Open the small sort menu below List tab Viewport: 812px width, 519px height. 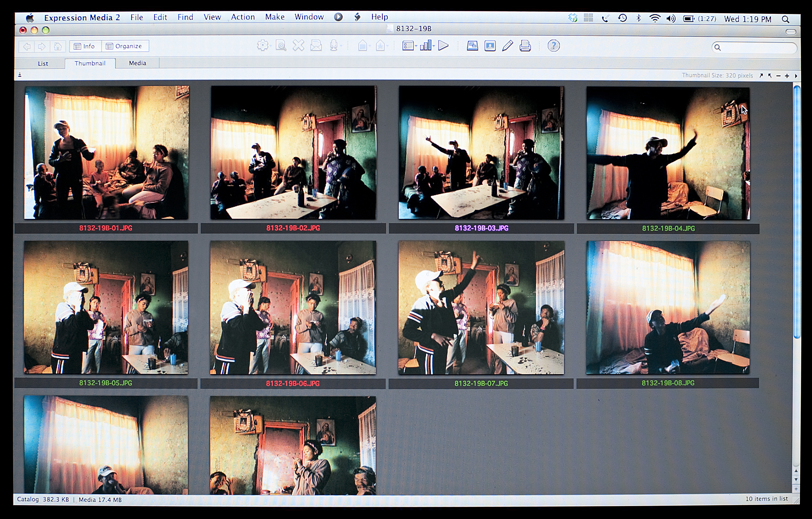click(20, 75)
